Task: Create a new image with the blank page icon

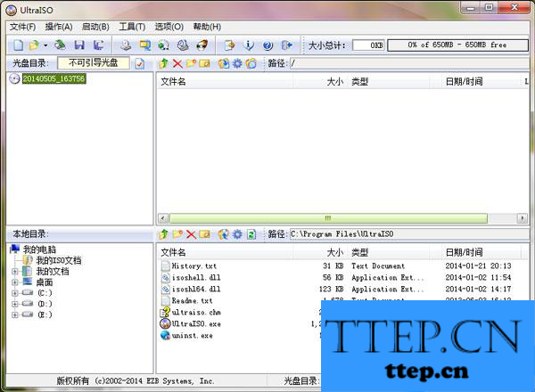Action: [x=19, y=45]
